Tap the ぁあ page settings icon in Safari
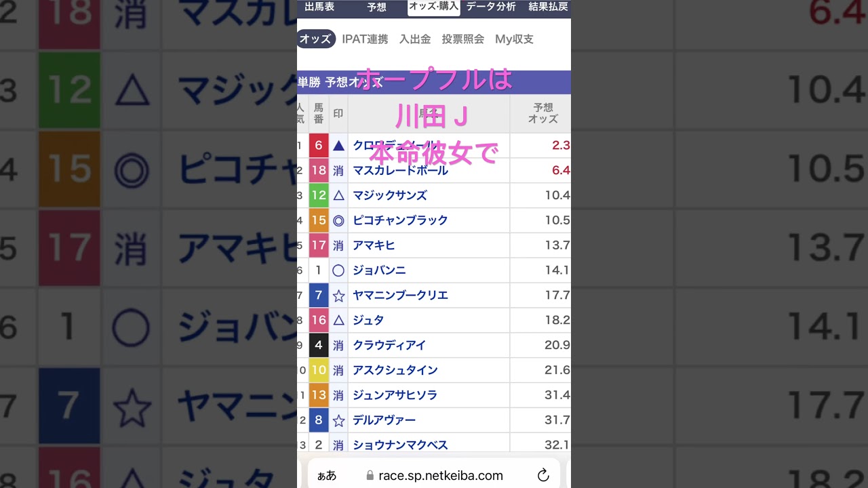The height and width of the screenshot is (488, 868). 328,475
